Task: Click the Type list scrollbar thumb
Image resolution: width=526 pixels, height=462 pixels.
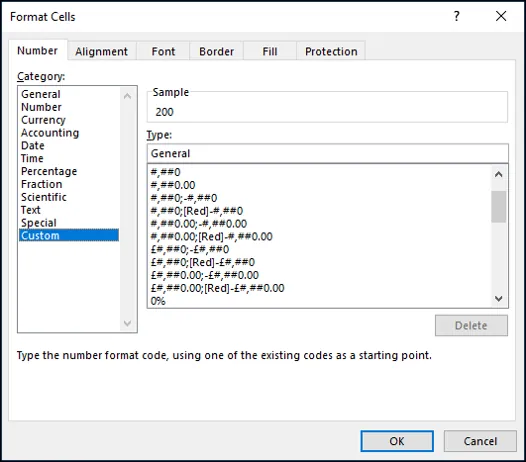Action: pos(499,206)
